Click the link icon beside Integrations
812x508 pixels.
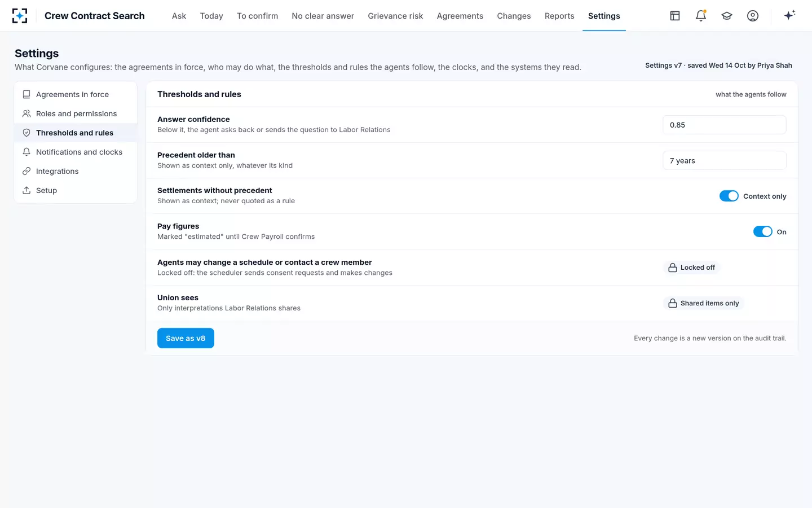pos(27,171)
